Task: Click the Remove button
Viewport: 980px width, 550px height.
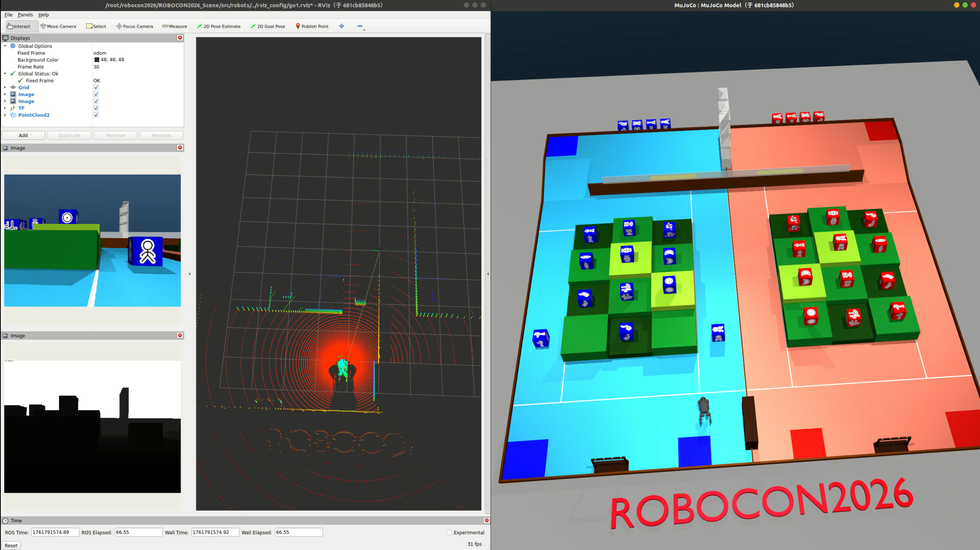Action: (x=116, y=135)
